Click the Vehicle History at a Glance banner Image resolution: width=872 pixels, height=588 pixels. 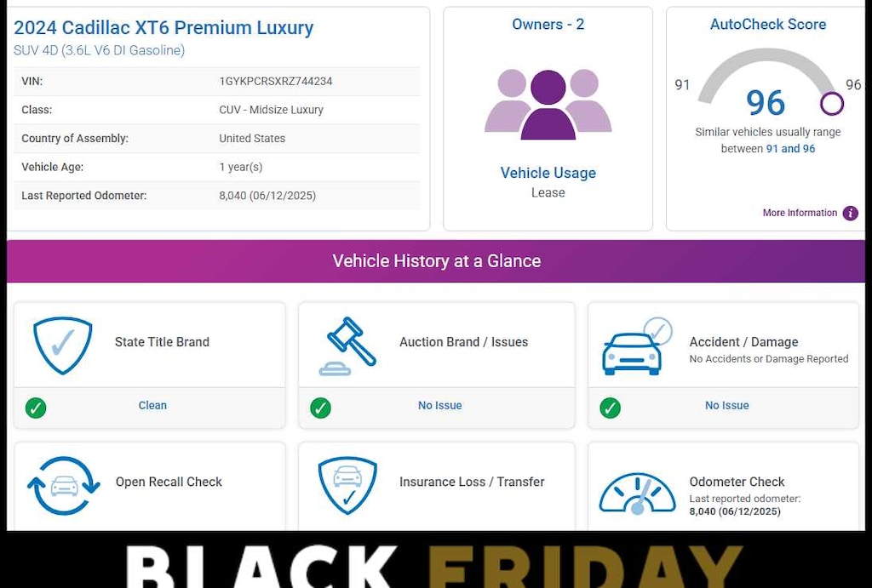pos(436,261)
